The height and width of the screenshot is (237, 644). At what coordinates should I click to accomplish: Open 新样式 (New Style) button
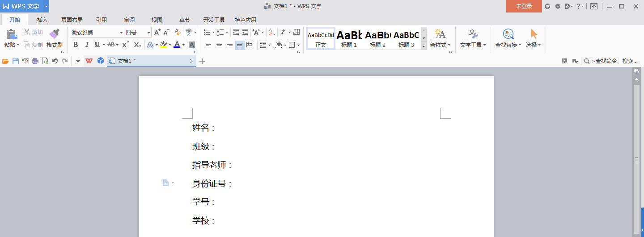click(x=440, y=38)
